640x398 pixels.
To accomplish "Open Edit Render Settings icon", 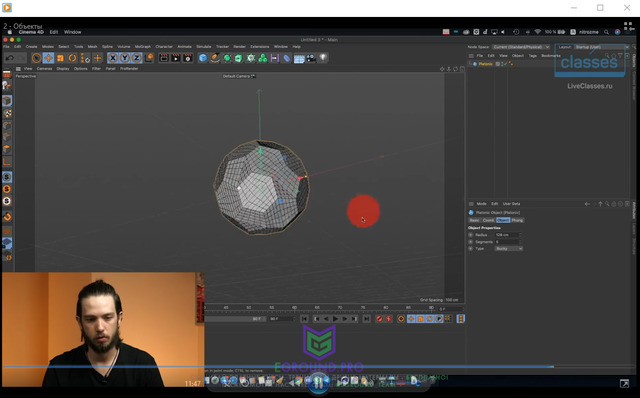I will click(x=187, y=58).
